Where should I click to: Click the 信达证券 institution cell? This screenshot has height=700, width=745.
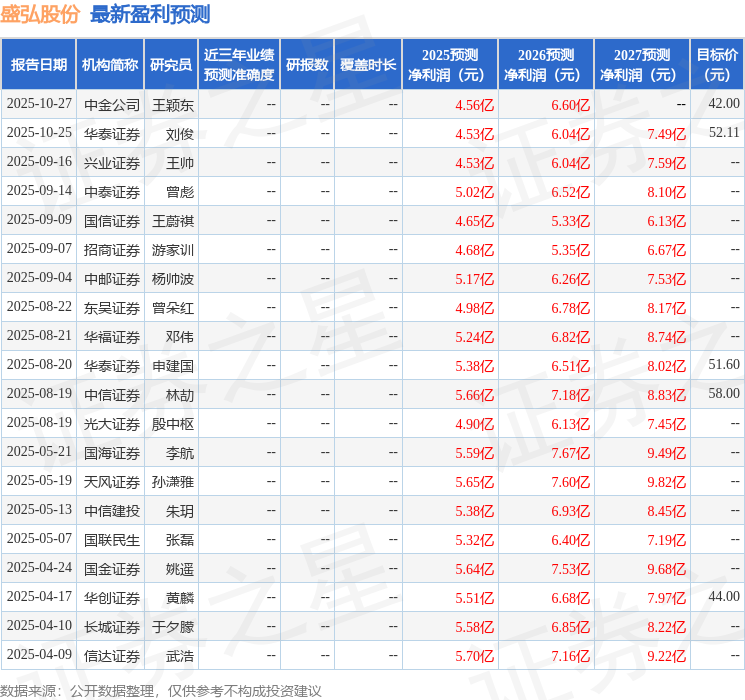click(x=112, y=656)
